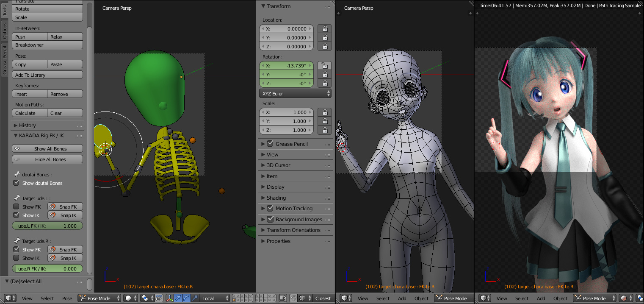Image resolution: width=644 pixels, height=304 pixels.
Task: Click the lock camera to layers icon
Action: 283,298
